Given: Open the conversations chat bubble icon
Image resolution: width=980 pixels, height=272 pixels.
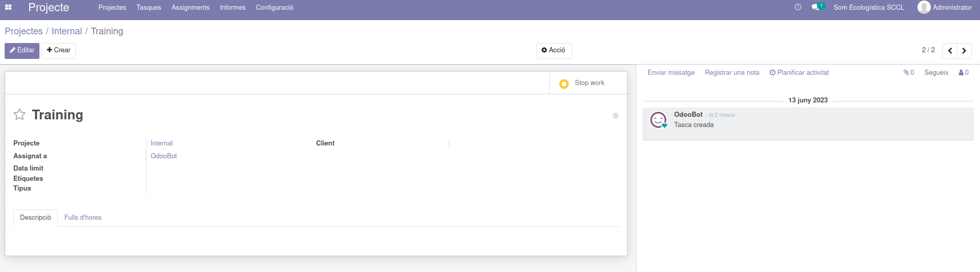Looking at the screenshot, I should (815, 7).
